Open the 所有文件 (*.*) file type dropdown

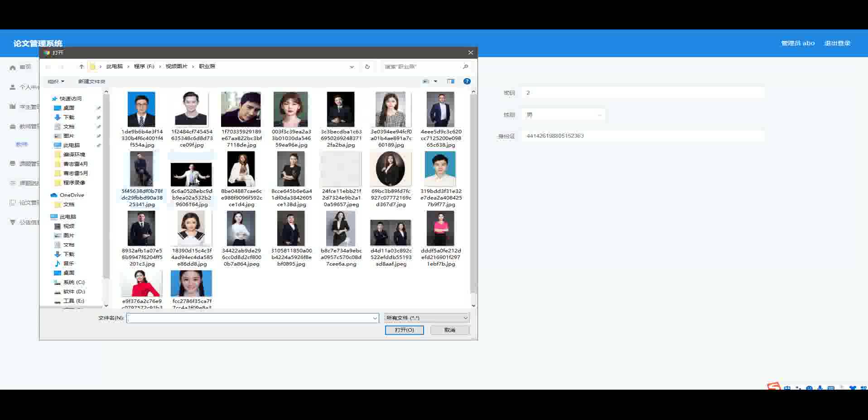tap(427, 318)
